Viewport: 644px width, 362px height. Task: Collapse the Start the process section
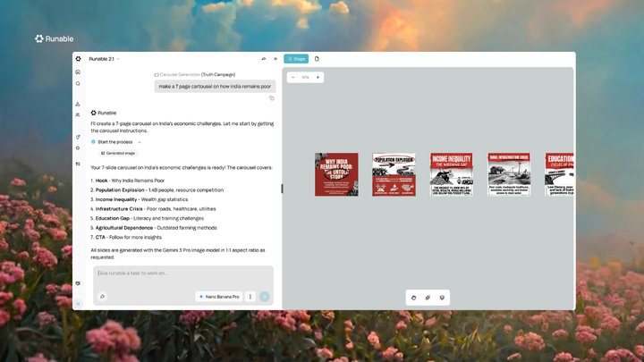[139, 142]
